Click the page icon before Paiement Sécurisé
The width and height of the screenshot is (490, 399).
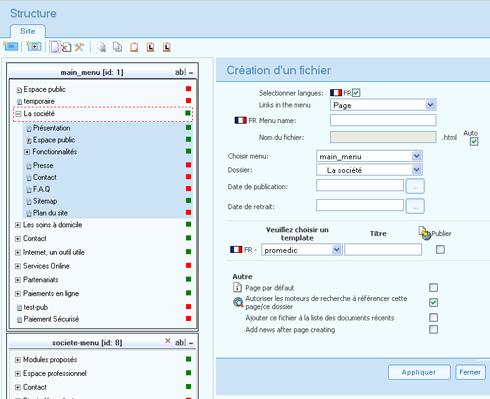[19, 319]
